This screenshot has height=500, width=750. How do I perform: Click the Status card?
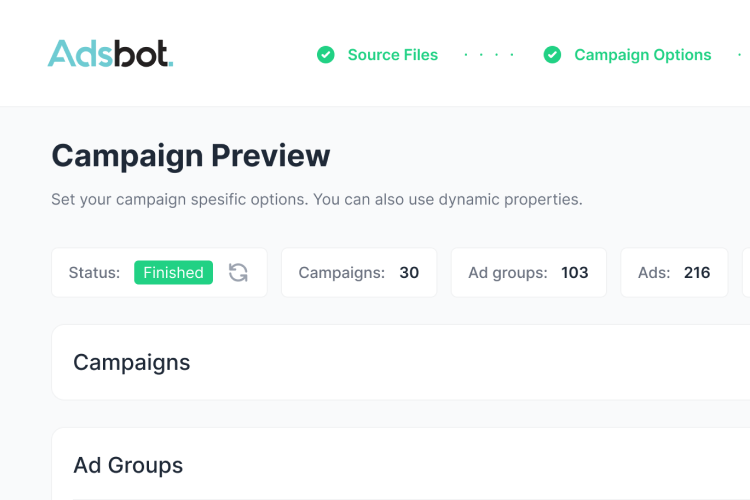[x=159, y=273]
